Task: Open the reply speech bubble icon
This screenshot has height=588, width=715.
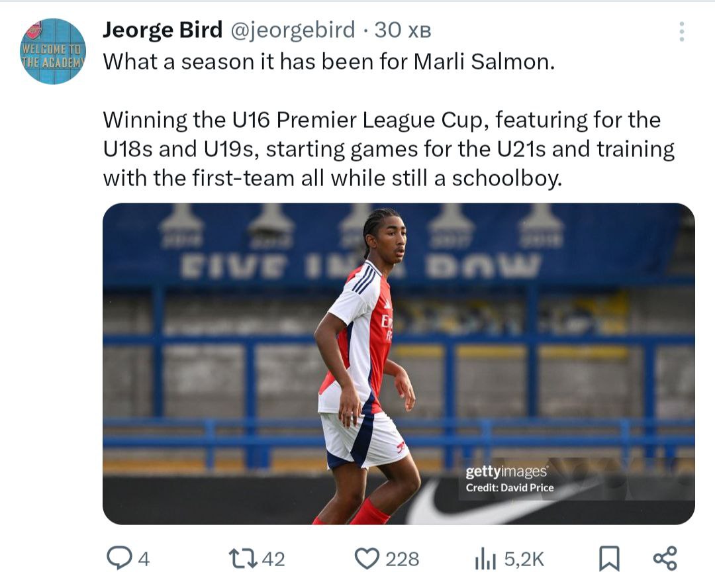Action: [x=119, y=558]
